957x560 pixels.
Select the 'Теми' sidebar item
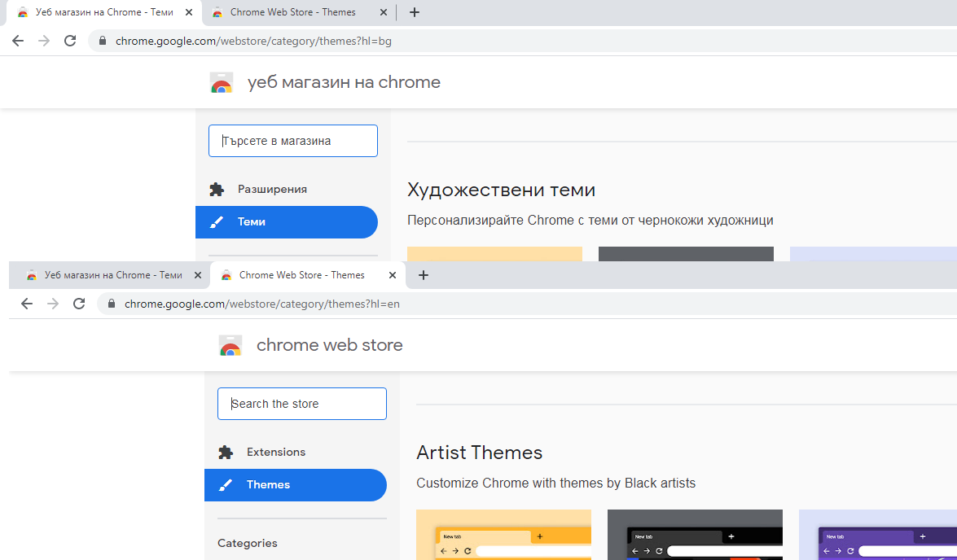286,222
